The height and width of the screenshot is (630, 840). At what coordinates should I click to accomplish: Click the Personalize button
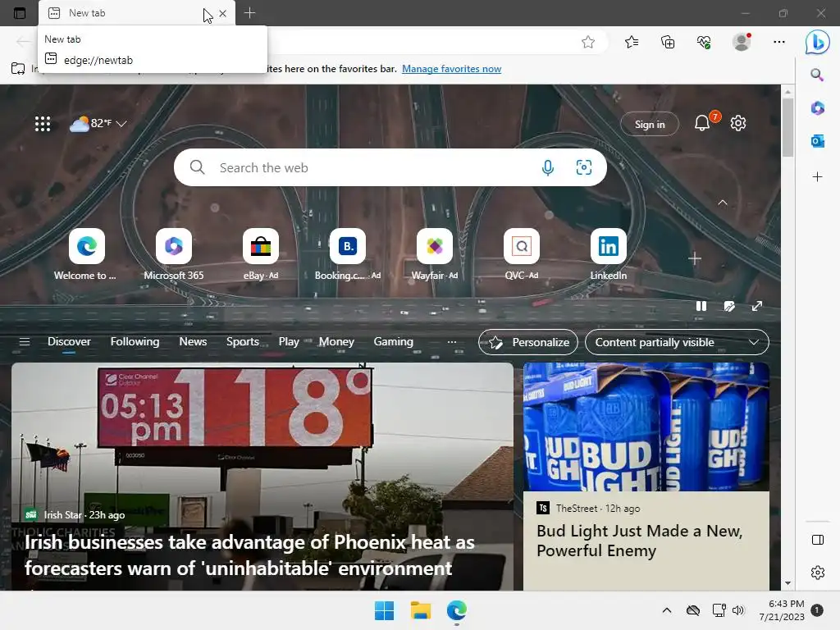tap(528, 342)
